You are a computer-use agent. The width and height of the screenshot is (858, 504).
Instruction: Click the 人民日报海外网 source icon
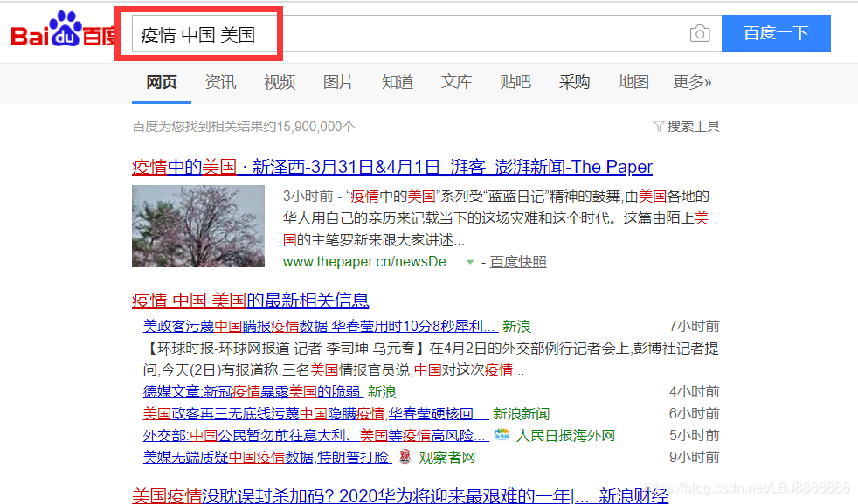point(502,434)
